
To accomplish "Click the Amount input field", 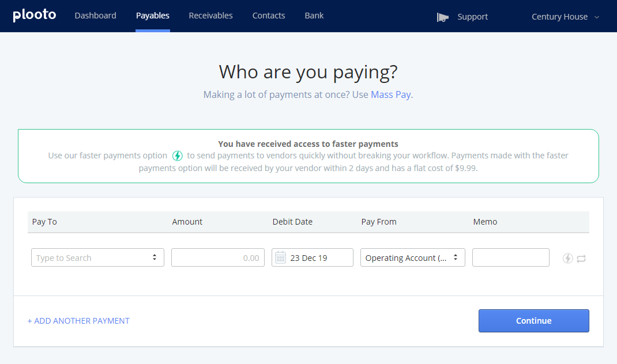I will (217, 257).
